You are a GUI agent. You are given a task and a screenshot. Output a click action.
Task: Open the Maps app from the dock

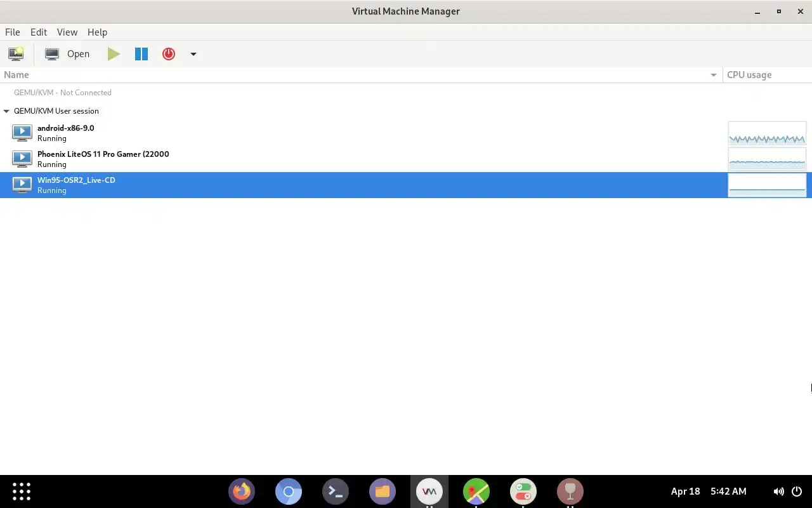point(476,491)
